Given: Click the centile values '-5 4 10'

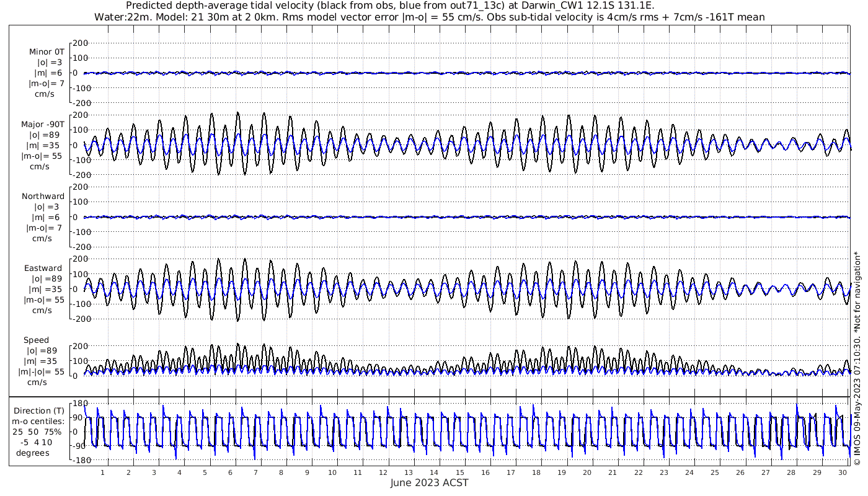Looking at the screenshot, I should point(38,442).
